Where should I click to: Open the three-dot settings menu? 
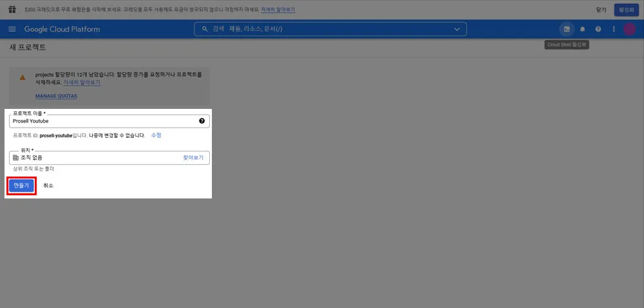[614, 29]
